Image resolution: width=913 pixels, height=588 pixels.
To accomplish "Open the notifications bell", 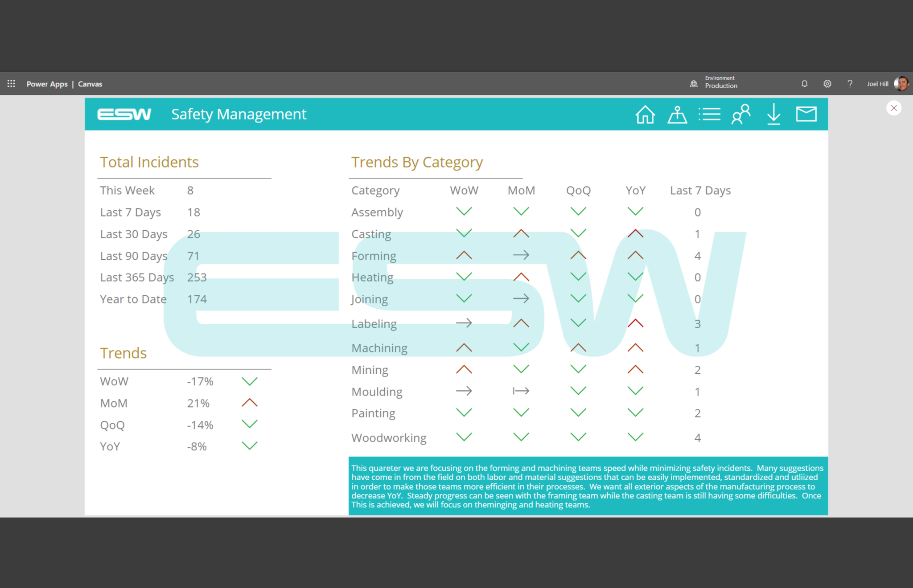I will tap(805, 84).
